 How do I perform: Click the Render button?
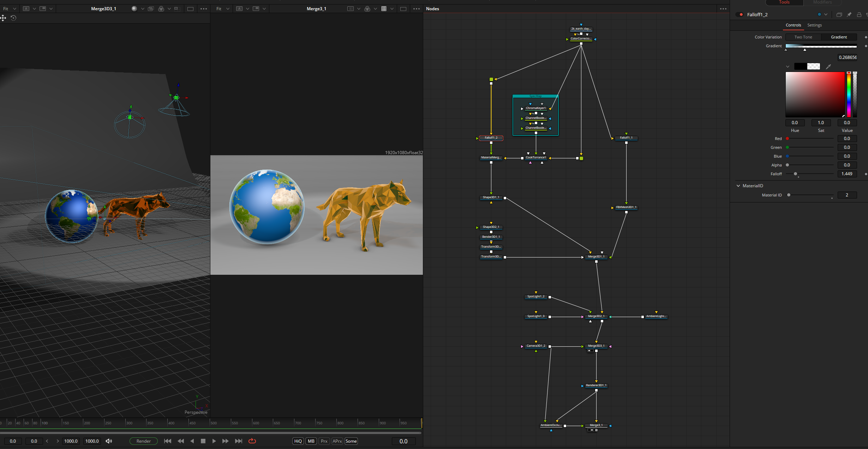(143, 441)
